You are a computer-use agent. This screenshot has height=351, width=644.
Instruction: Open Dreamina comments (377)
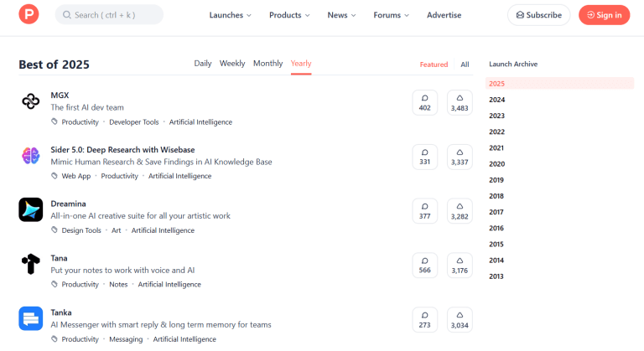point(424,211)
